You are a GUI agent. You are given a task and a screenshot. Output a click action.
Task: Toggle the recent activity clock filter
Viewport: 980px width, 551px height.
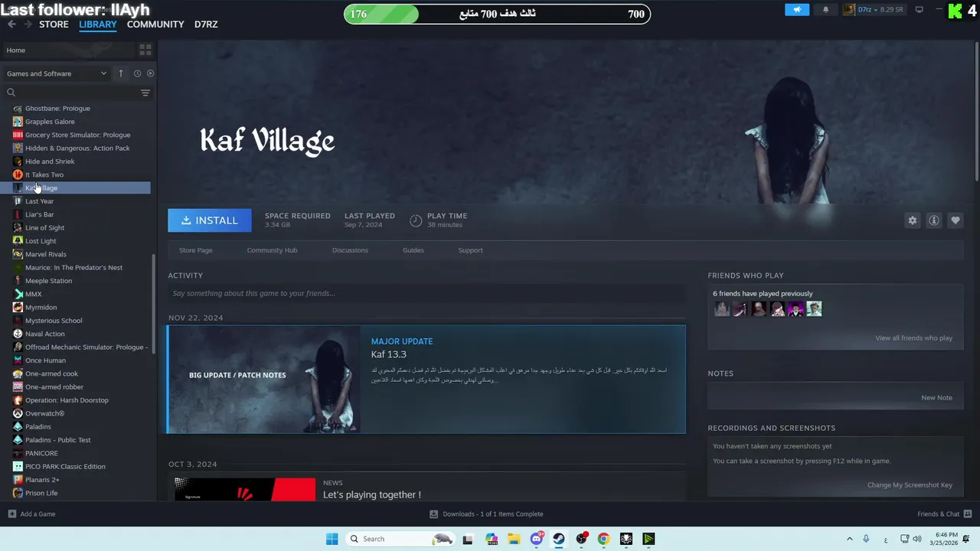[x=137, y=73]
